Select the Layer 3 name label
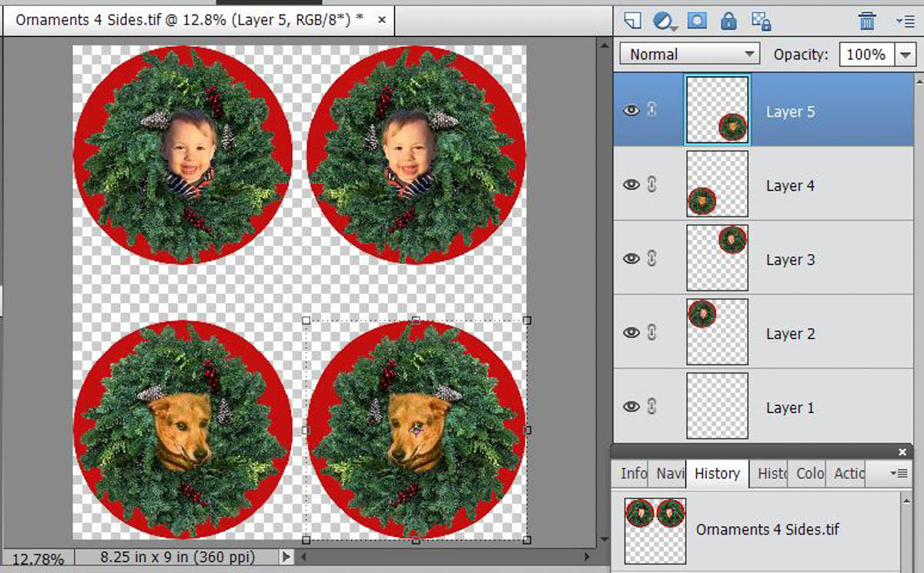 pos(790,260)
